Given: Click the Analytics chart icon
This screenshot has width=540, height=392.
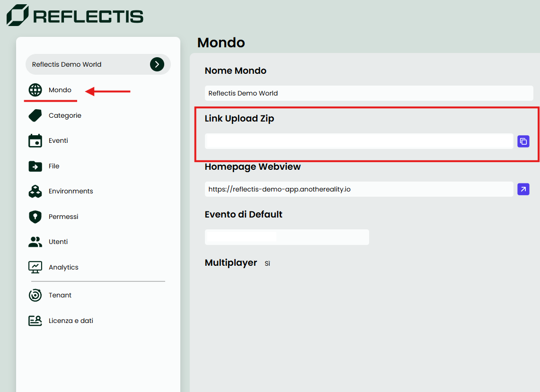Looking at the screenshot, I should coord(35,267).
